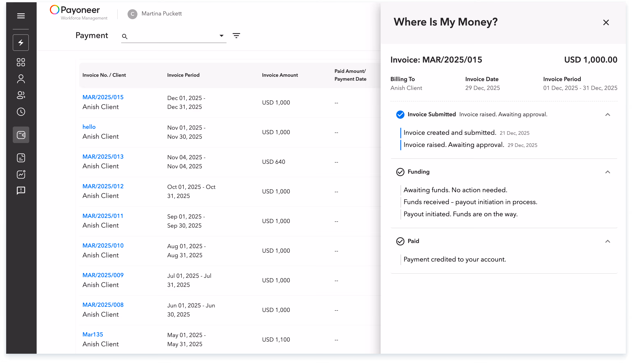Open the filter icon next to search
The height and width of the screenshot is (364, 632).
(x=236, y=36)
